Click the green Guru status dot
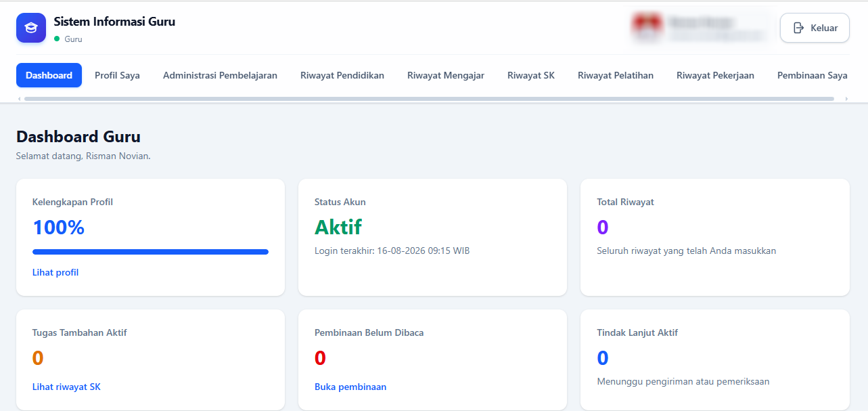This screenshot has width=868, height=411. tap(57, 39)
